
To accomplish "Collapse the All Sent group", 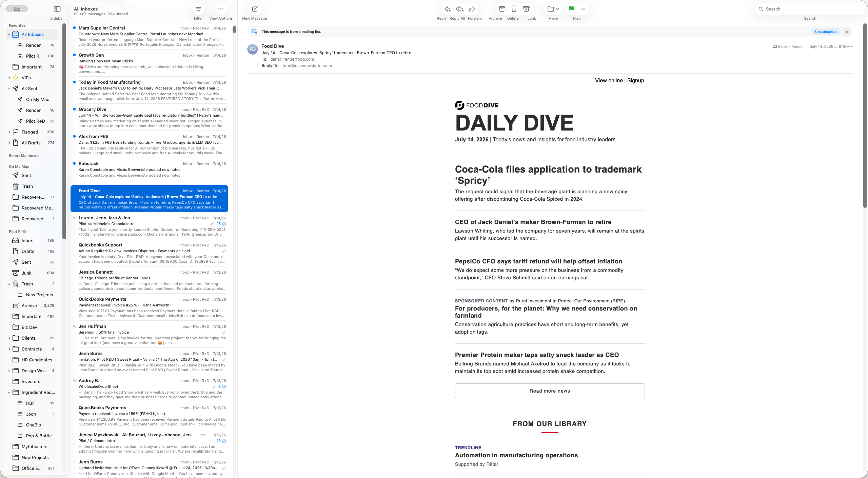I will (x=9, y=89).
